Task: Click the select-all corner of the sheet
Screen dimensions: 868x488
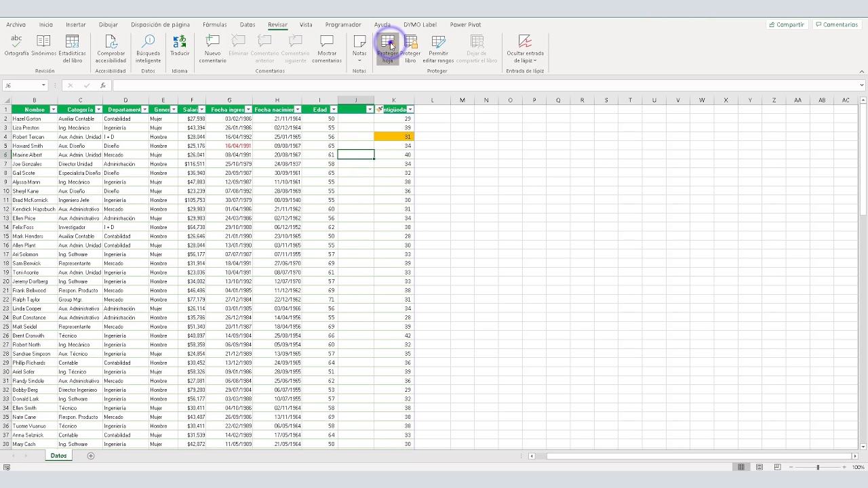Action: pyautogui.click(x=7, y=100)
